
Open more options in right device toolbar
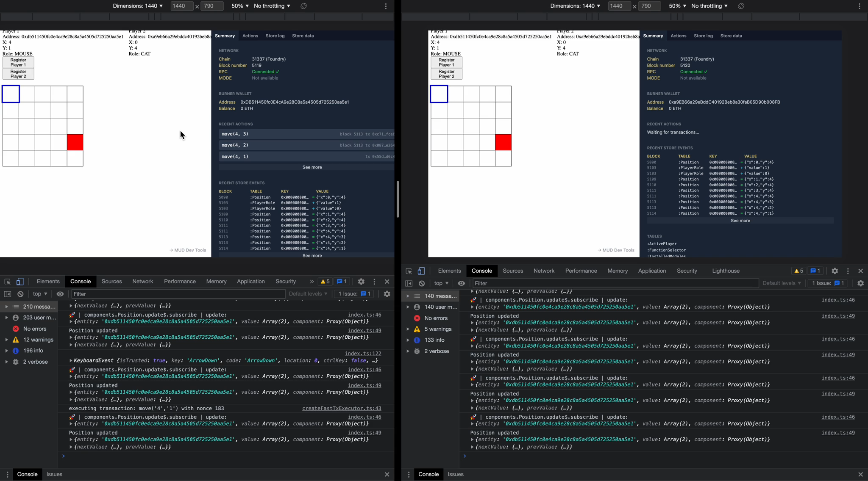click(x=860, y=6)
